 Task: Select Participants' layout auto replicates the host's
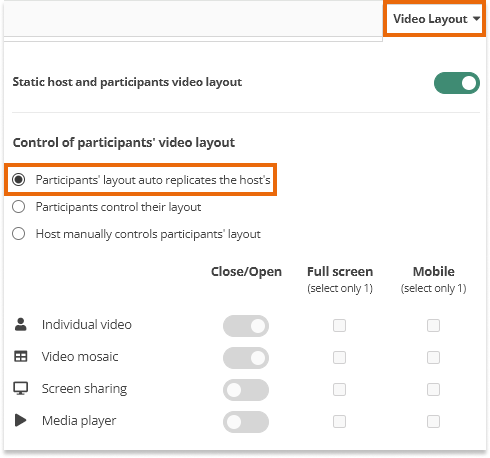19,180
